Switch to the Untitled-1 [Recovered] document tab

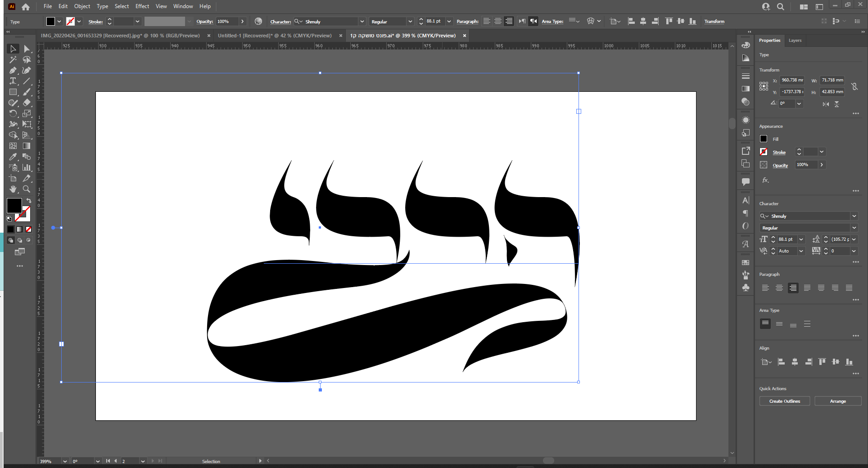pos(275,36)
